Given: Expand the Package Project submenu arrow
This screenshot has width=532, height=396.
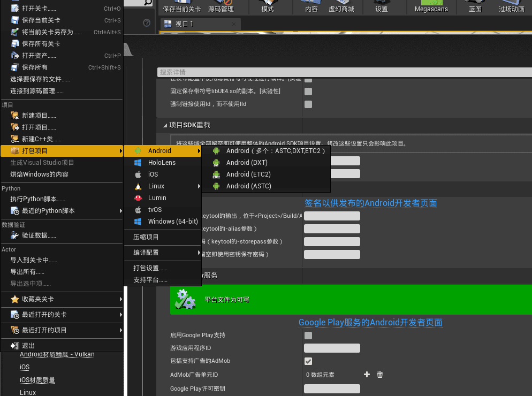Looking at the screenshot, I should click(x=121, y=151).
